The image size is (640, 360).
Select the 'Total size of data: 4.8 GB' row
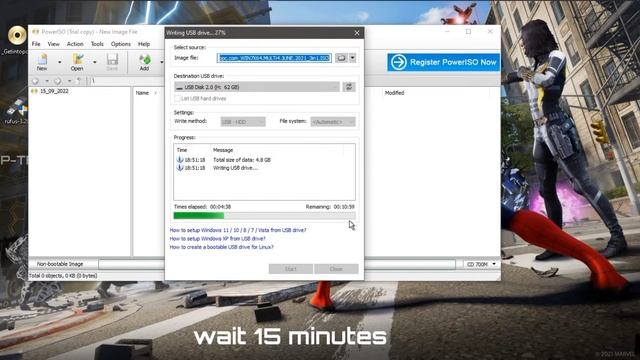coord(242,160)
